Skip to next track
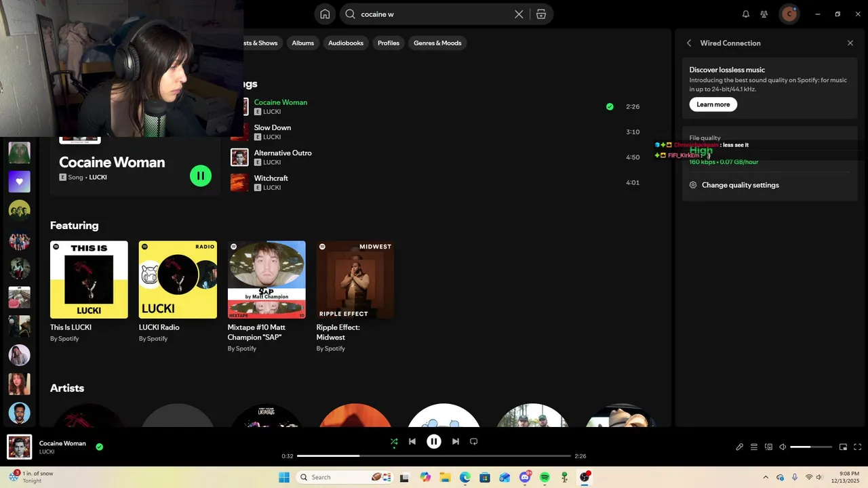 tap(456, 441)
